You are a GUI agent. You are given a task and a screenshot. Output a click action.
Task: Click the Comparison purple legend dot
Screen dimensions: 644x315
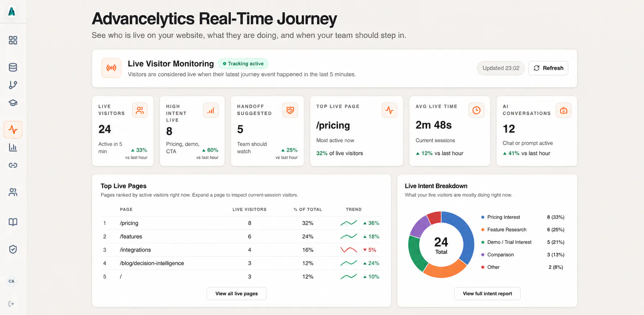483,255
